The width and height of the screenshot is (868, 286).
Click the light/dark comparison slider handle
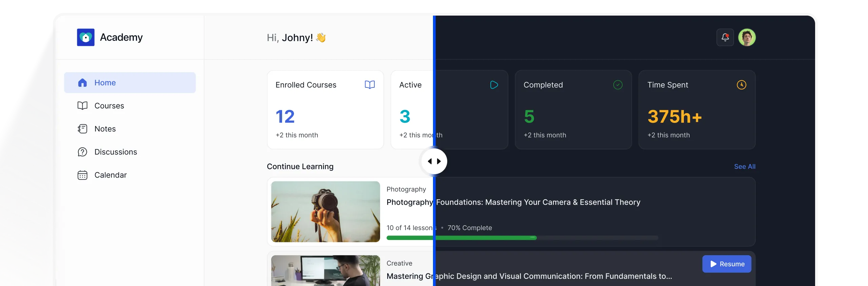[x=434, y=161]
